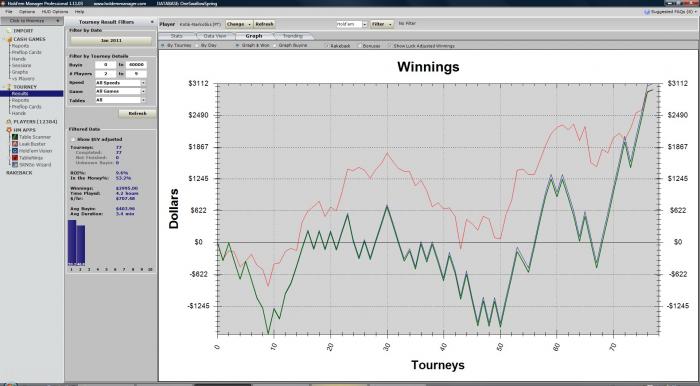Open the HUD Options menu

[55, 12]
